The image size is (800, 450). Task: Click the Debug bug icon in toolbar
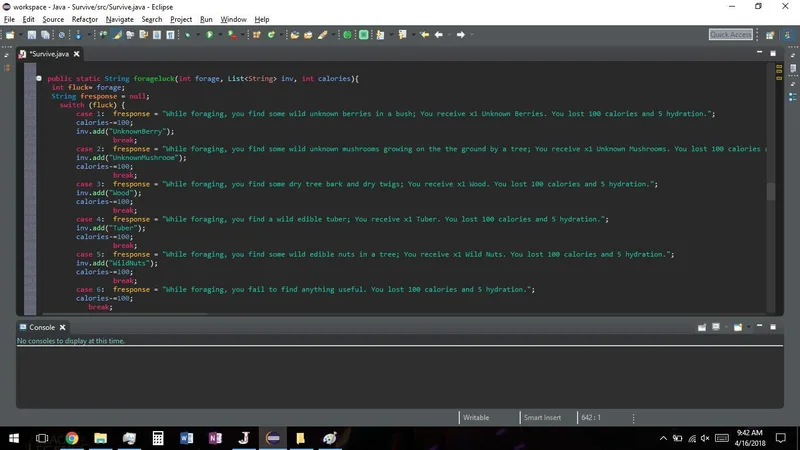[x=188, y=35]
